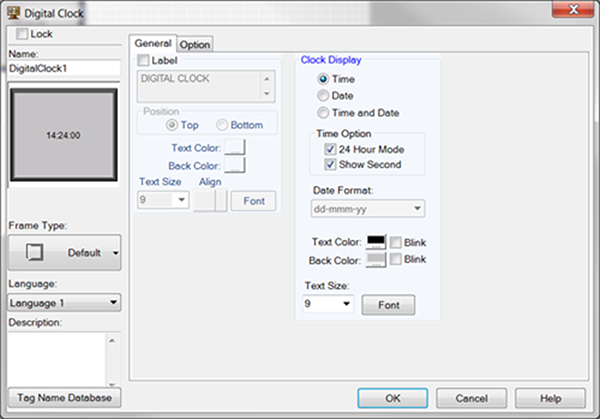Uncheck the Show Second option
The image size is (600, 419).
point(331,164)
